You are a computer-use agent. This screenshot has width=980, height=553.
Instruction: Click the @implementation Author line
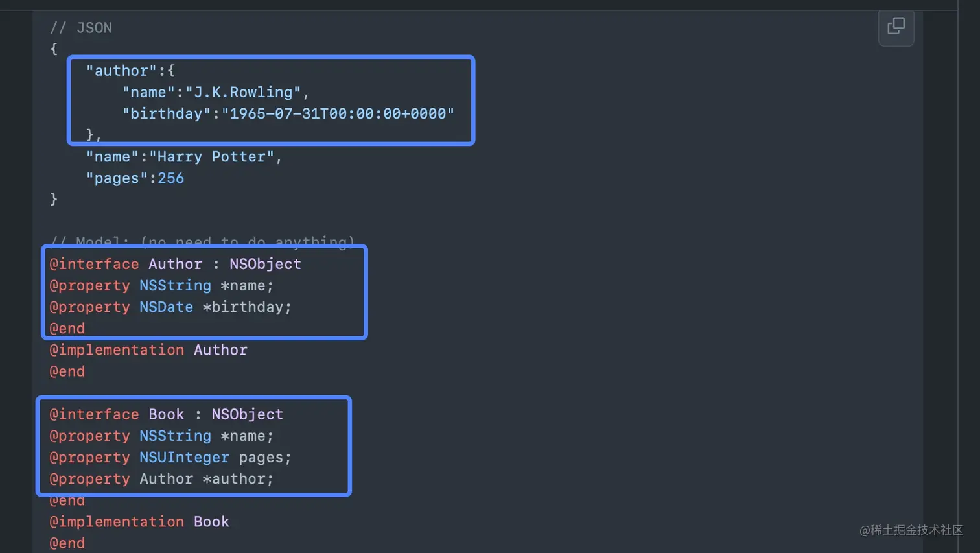coord(148,350)
